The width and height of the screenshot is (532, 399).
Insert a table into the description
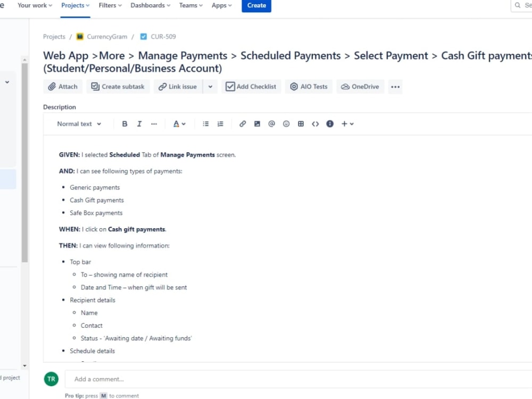click(x=301, y=123)
